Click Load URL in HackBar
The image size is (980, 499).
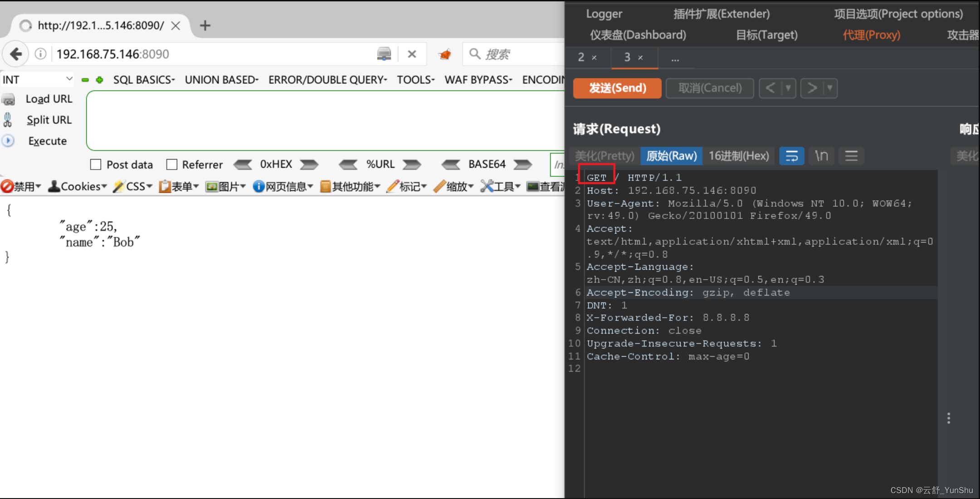point(49,99)
